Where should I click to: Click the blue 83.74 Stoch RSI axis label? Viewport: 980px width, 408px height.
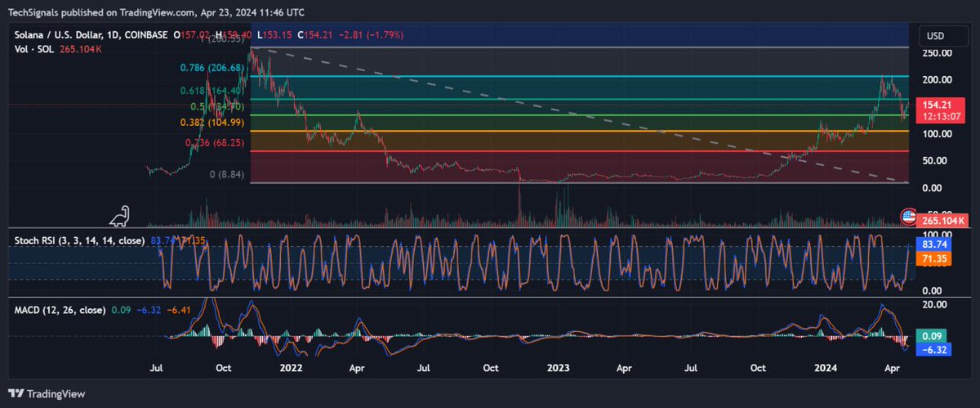tap(933, 244)
